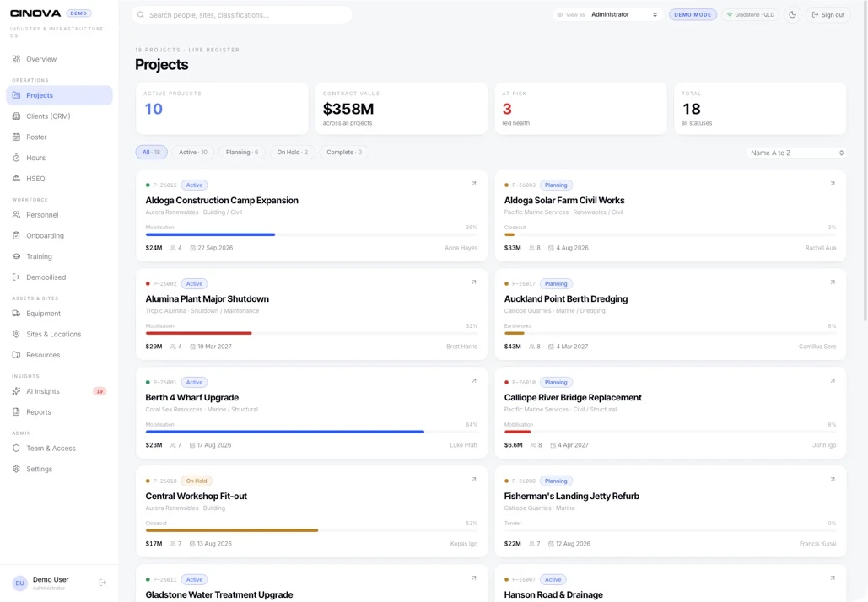This screenshot has height=602, width=868.
Task: Click the On Hold status badge
Action: coord(197,481)
